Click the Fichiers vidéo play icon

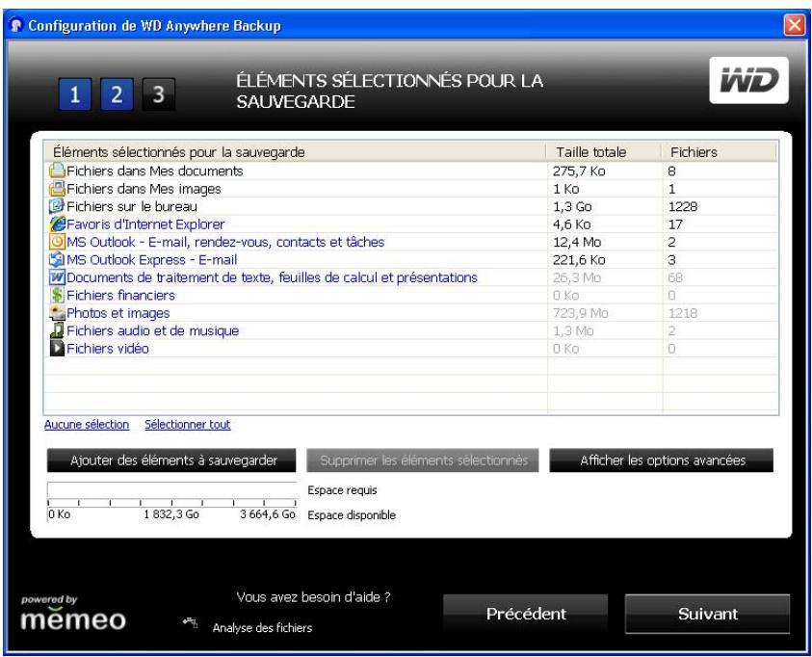57,348
